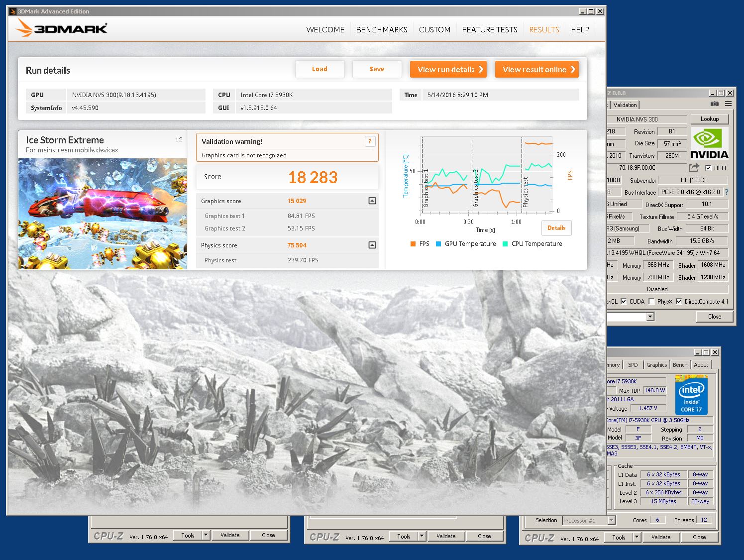Click the chevron on View result online
Viewport: 744px width, 560px height.
tap(573, 70)
